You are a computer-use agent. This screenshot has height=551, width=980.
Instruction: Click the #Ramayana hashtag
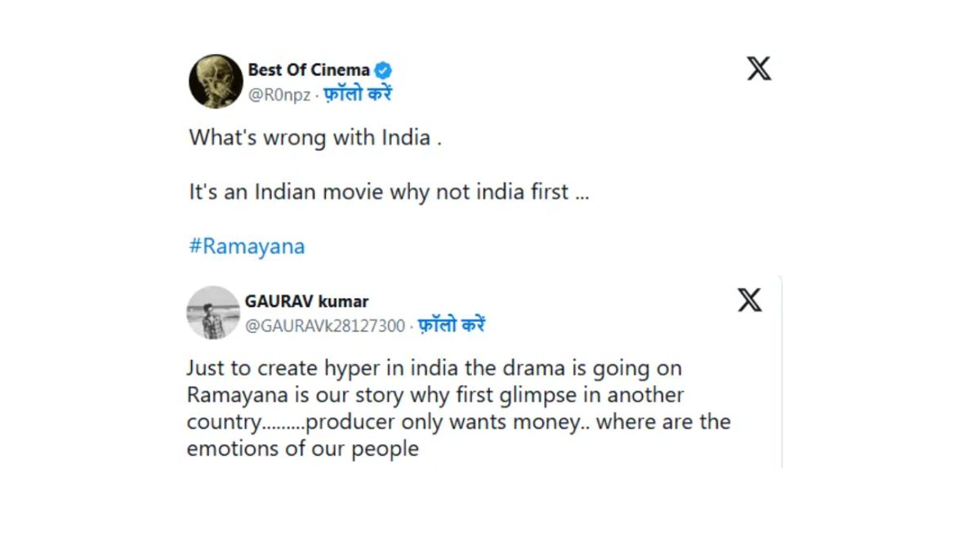tap(246, 246)
